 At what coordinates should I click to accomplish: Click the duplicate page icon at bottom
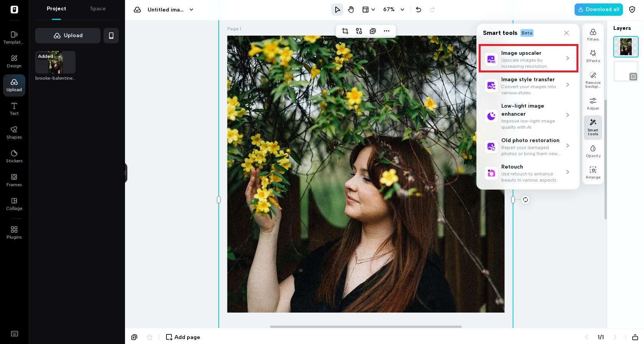(134, 337)
